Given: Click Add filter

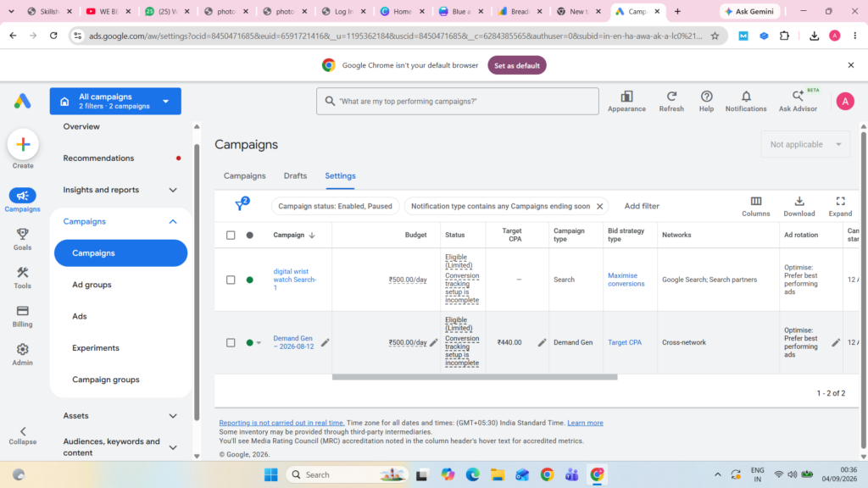Looking at the screenshot, I should pyautogui.click(x=642, y=207).
